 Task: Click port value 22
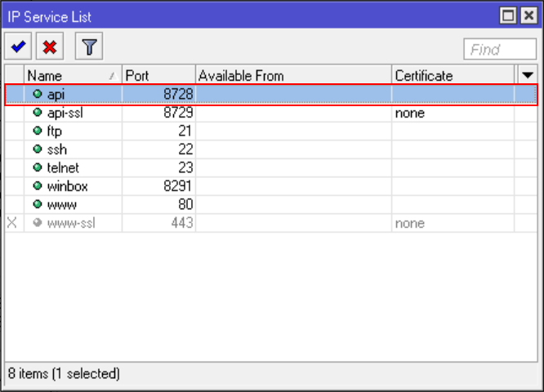pos(185,149)
